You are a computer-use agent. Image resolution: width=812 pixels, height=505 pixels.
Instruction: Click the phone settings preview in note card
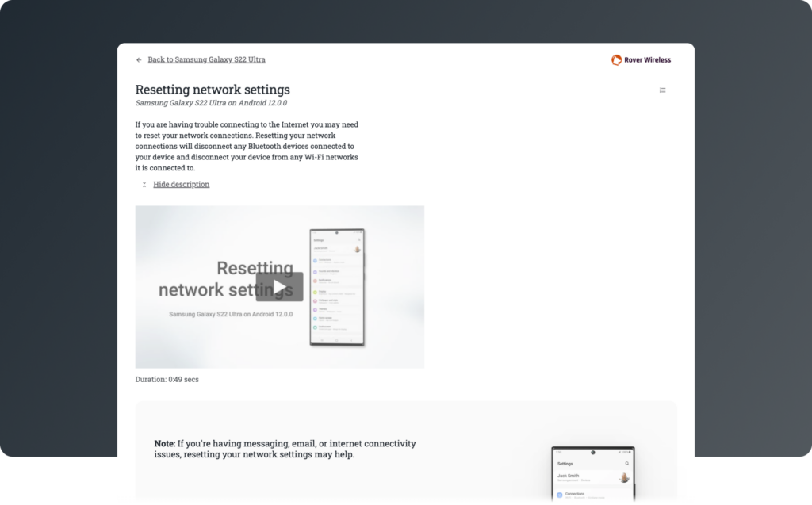[x=593, y=474]
